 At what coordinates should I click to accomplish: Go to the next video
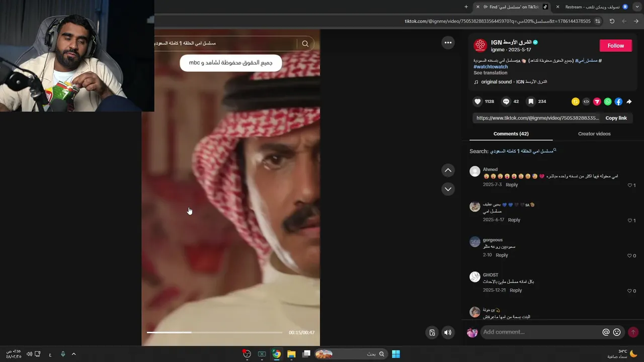click(448, 189)
